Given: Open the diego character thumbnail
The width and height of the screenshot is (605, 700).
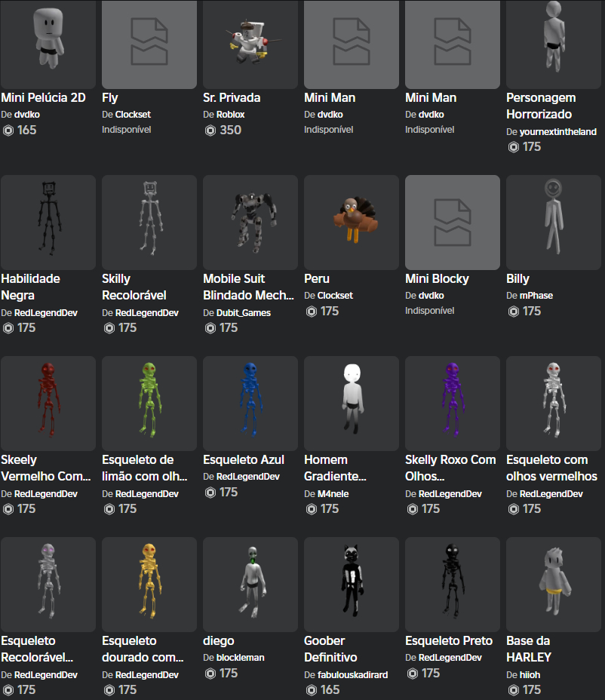Looking at the screenshot, I should 250,585.
